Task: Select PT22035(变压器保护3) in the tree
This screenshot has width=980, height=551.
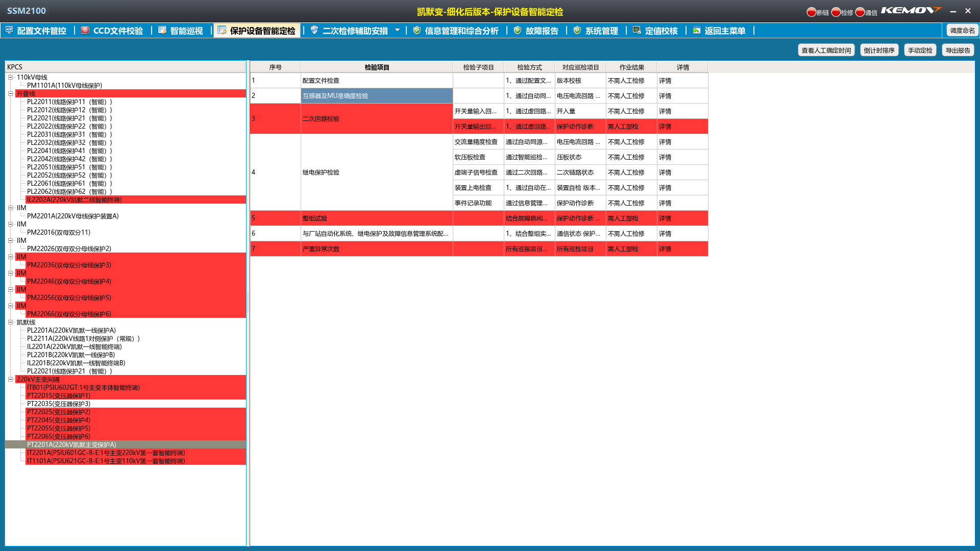Action: point(59,404)
